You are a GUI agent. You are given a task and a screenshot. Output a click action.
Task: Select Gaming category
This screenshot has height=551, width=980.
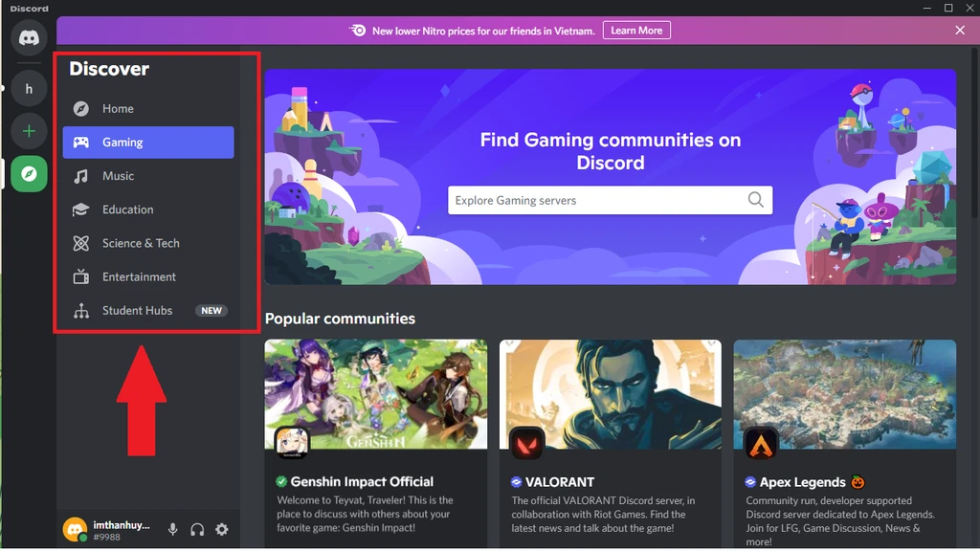pos(148,143)
